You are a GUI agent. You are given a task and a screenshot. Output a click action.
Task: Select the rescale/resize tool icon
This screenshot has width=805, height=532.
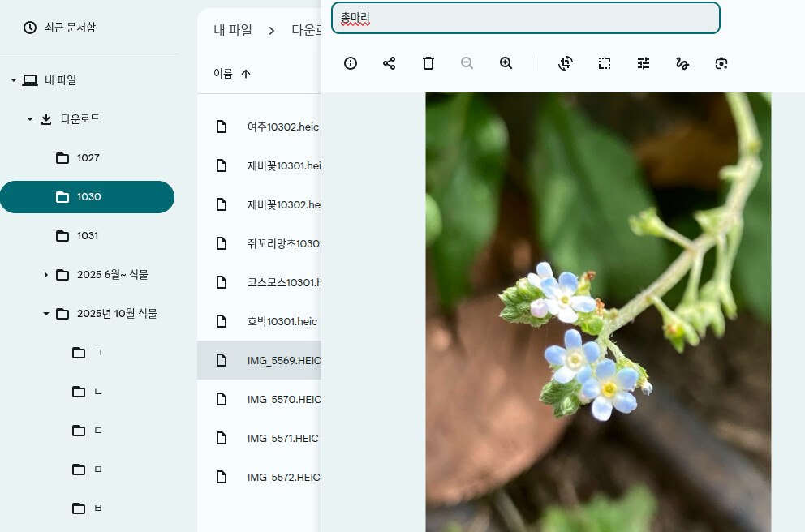(x=605, y=63)
